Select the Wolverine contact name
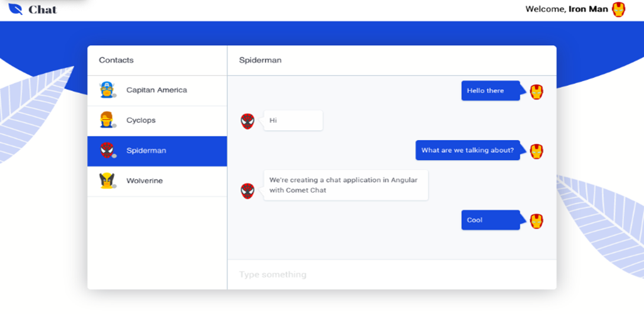Screen dimensions: 644x314 click(145, 181)
